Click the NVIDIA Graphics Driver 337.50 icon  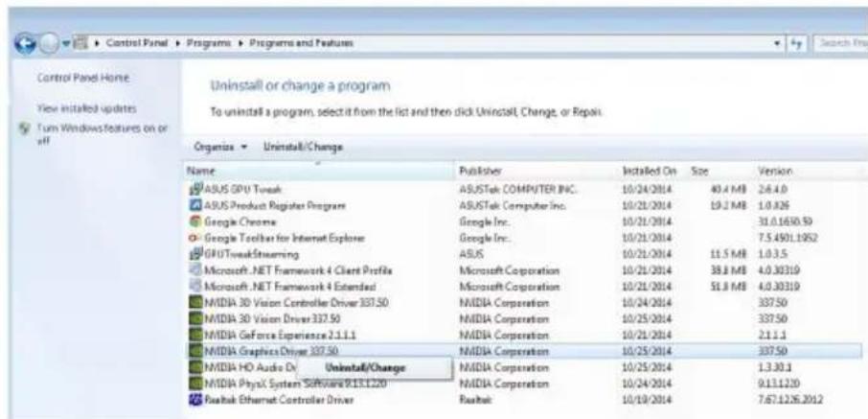click(x=195, y=351)
